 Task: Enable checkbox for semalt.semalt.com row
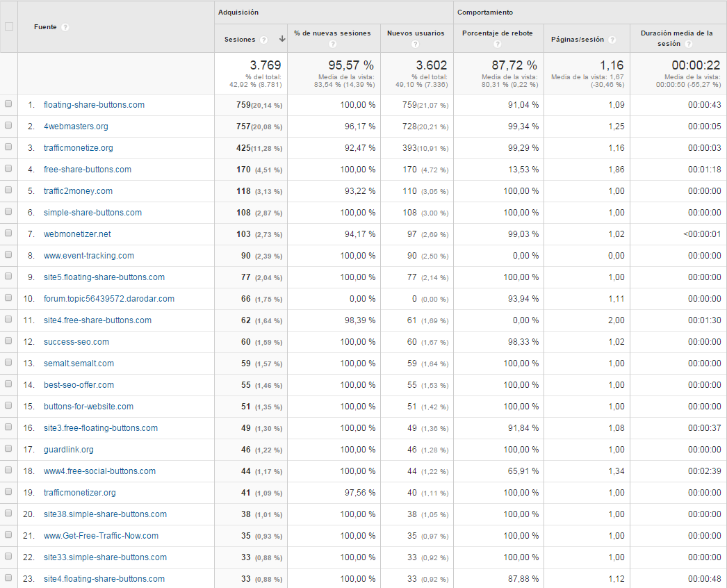(x=9, y=363)
